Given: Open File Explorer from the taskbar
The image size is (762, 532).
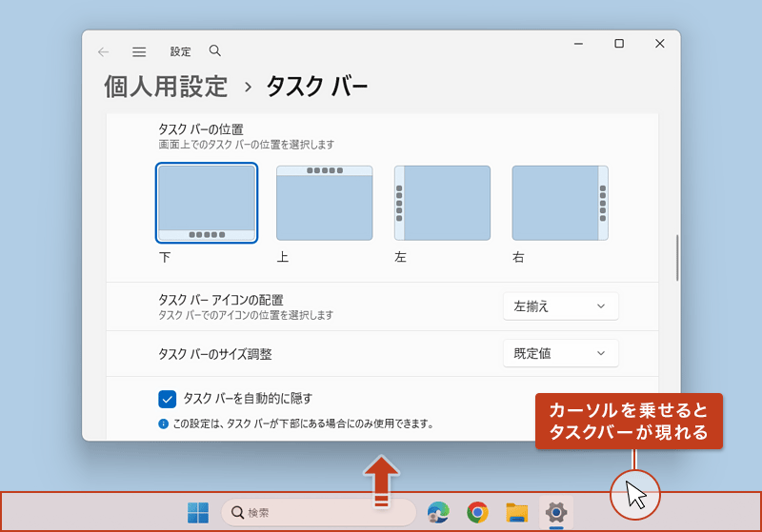Looking at the screenshot, I should click(x=516, y=513).
